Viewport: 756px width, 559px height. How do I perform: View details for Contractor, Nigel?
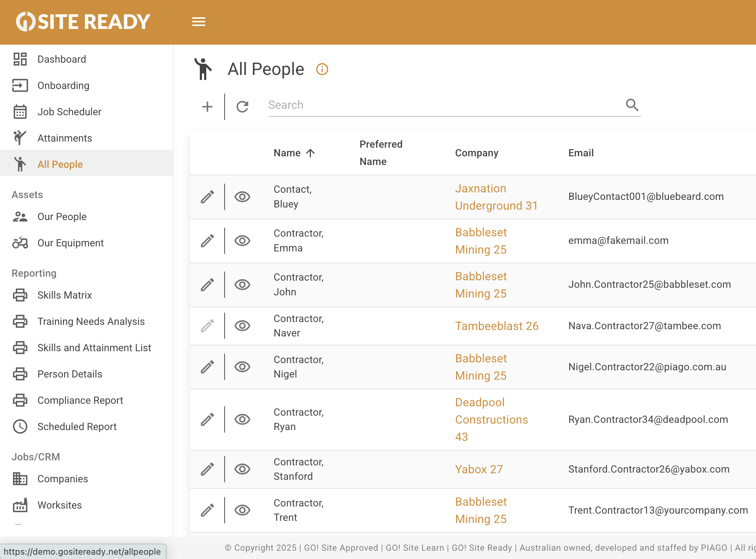pyautogui.click(x=242, y=367)
